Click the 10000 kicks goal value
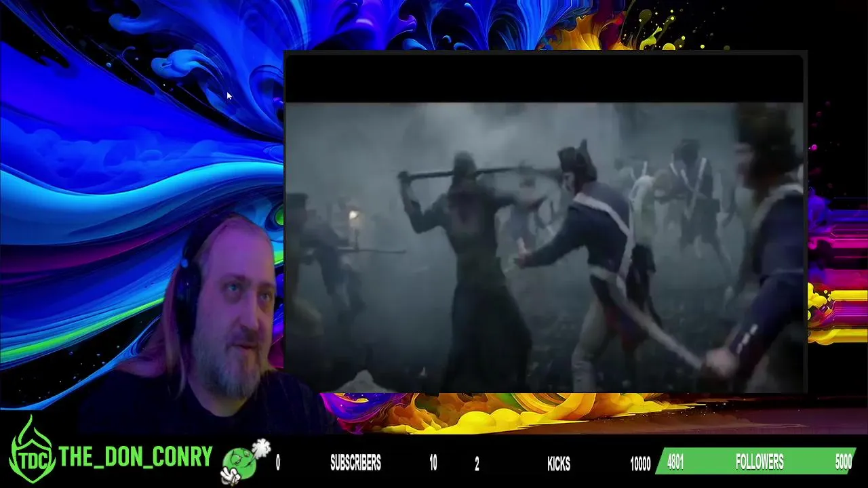 click(x=640, y=464)
